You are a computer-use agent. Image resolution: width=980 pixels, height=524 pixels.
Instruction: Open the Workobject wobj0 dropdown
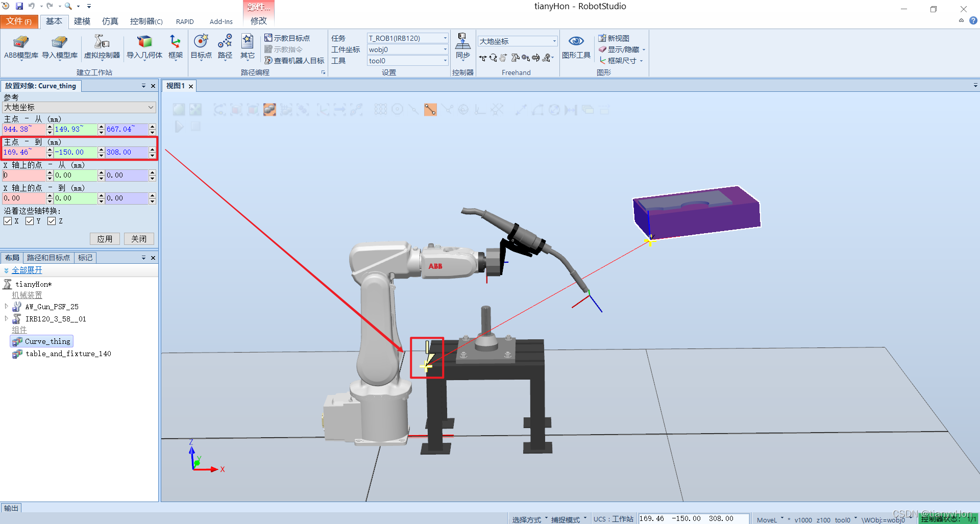coord(407,49)
